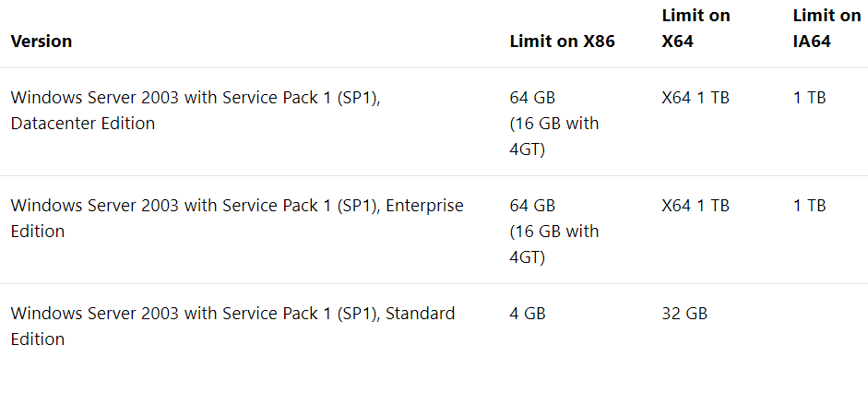Viewport: 868px width, 393px height.
Task: Click Enterprise Edition IA64 1 TB cell
Action: coord(809,206)
